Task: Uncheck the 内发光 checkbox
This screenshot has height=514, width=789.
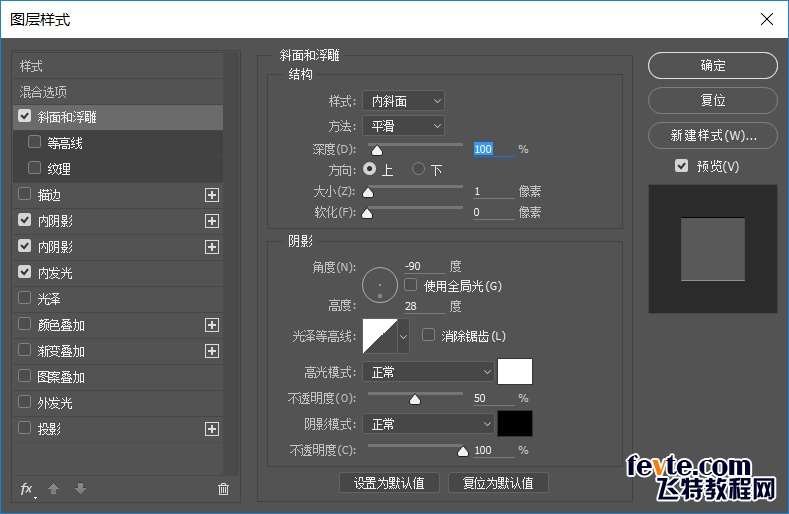Action: click(24, 272)
